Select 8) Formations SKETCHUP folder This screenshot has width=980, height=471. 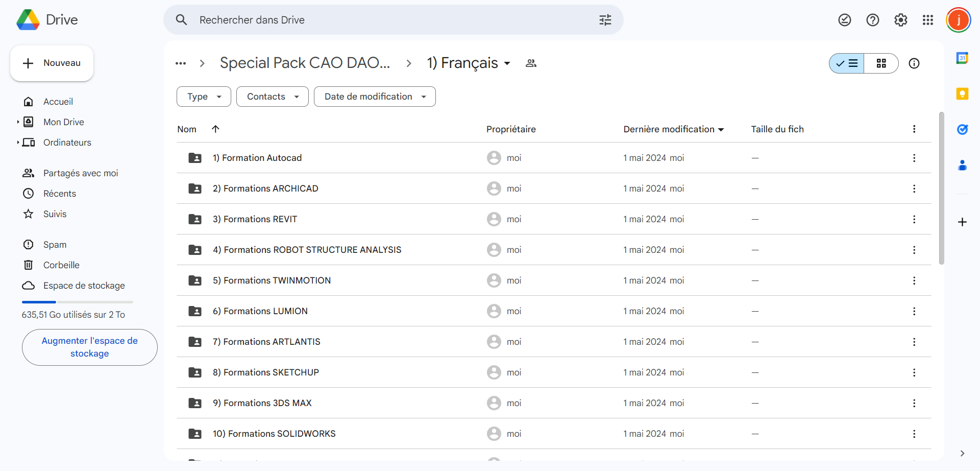tap(554, 372)
